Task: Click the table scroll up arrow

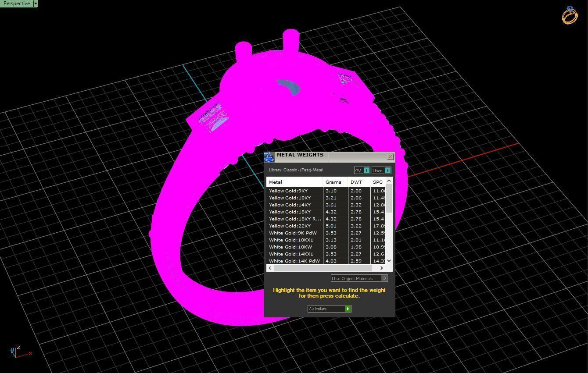Action: pyautogui.click(x=389, y=181)
